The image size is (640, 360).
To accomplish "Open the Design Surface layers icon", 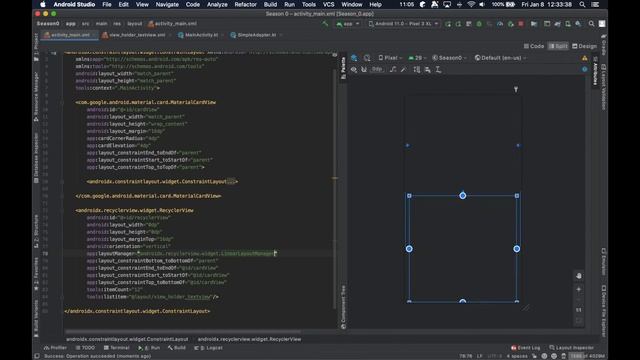I will pos(354,58).
